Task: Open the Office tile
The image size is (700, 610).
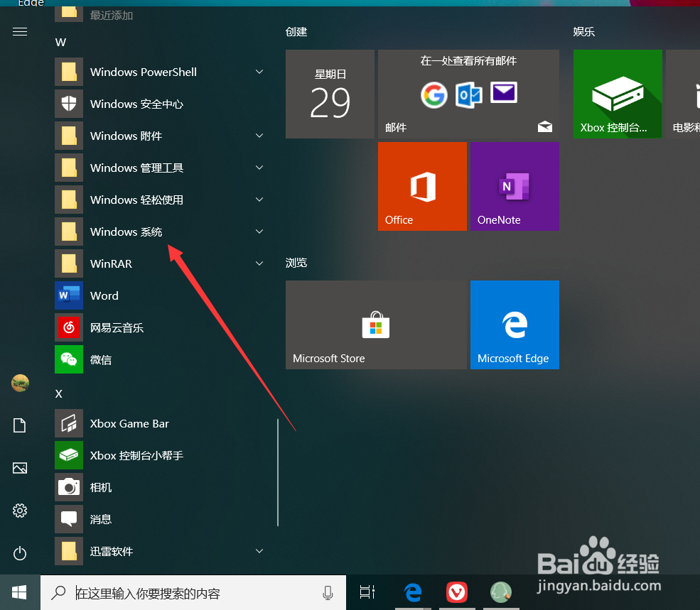Action: [x=422, y=187]
